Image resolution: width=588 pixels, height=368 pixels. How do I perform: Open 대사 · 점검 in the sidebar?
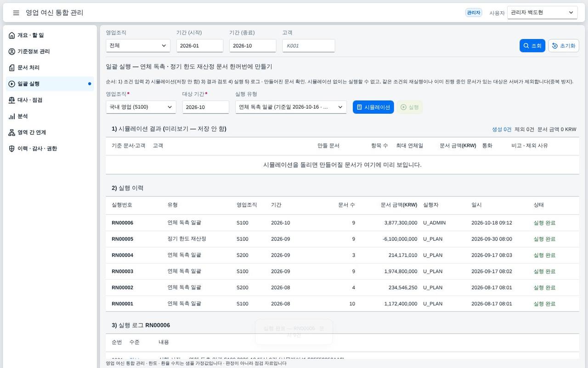(x=50, y=100)
